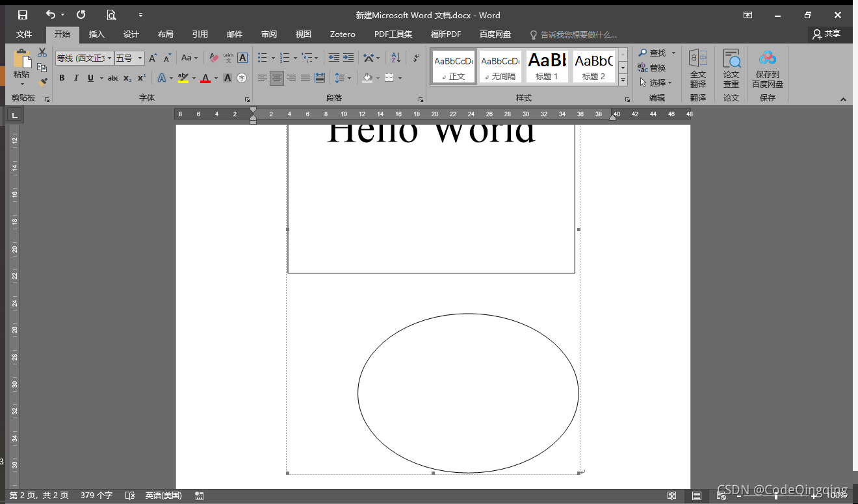858x504 pixels.
Task: Open the full-text translation (全文翻译) tool
Action: [698, 69]
